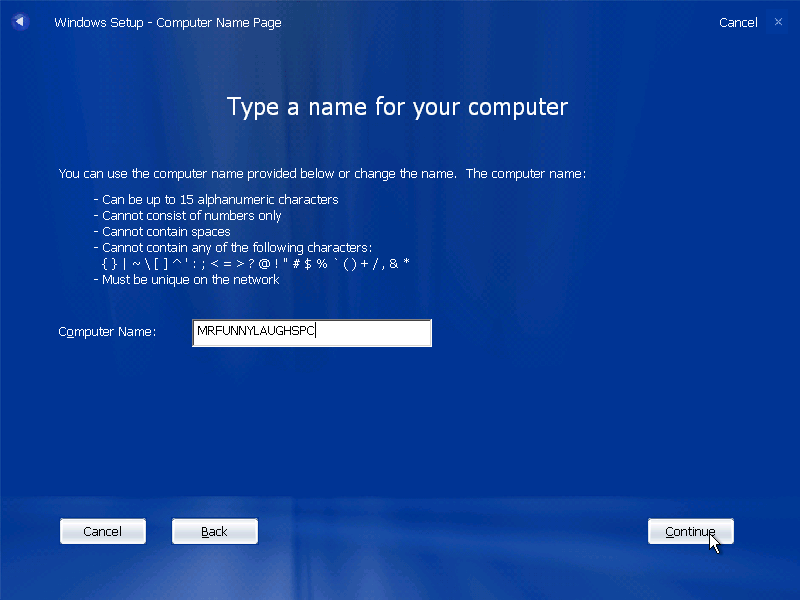Click the blue back arrow navigation icon
800x600 pixels.
click(x=20, y=21)
